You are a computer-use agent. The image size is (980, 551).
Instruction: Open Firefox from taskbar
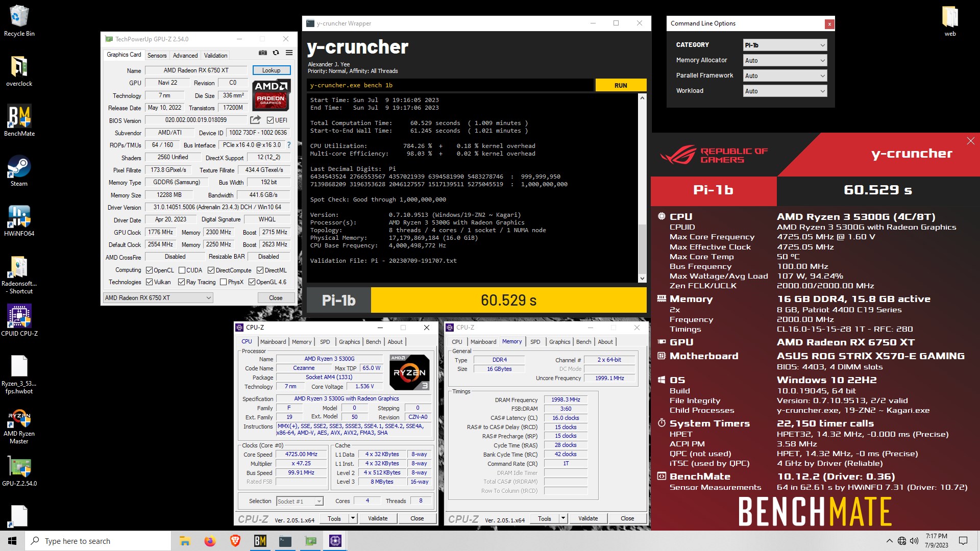210,541
